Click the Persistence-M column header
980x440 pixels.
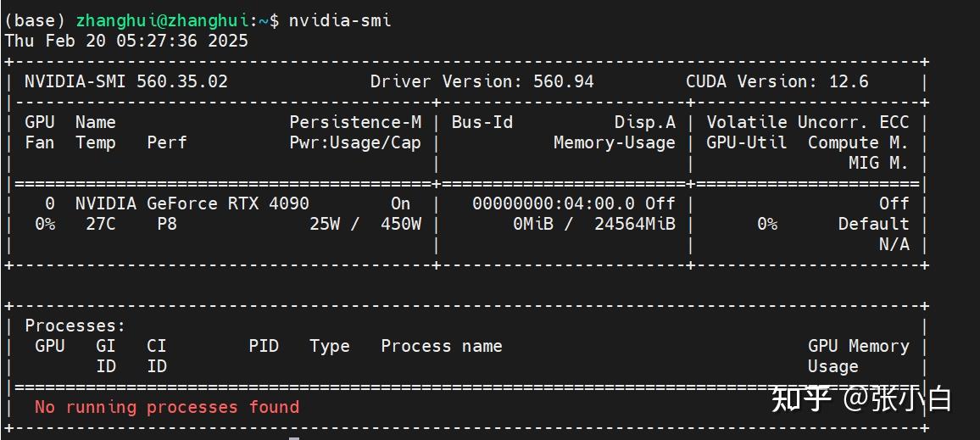coord(355,122)
